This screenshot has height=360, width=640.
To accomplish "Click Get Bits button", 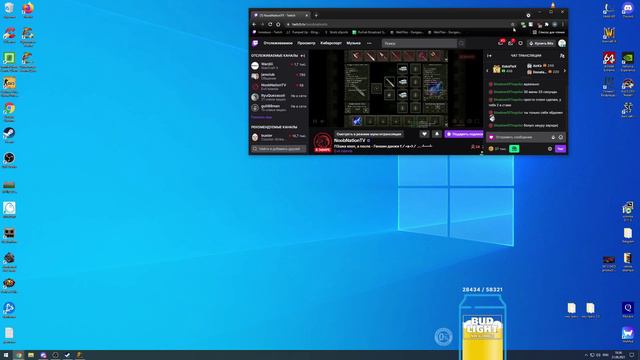I will click(x=541, y=43).
